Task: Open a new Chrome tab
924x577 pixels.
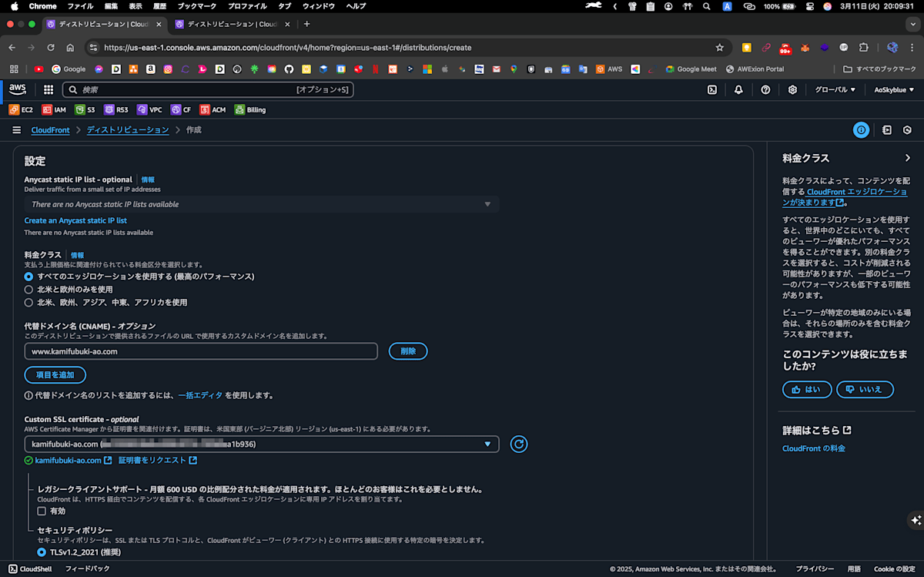Action: point(306,24)
